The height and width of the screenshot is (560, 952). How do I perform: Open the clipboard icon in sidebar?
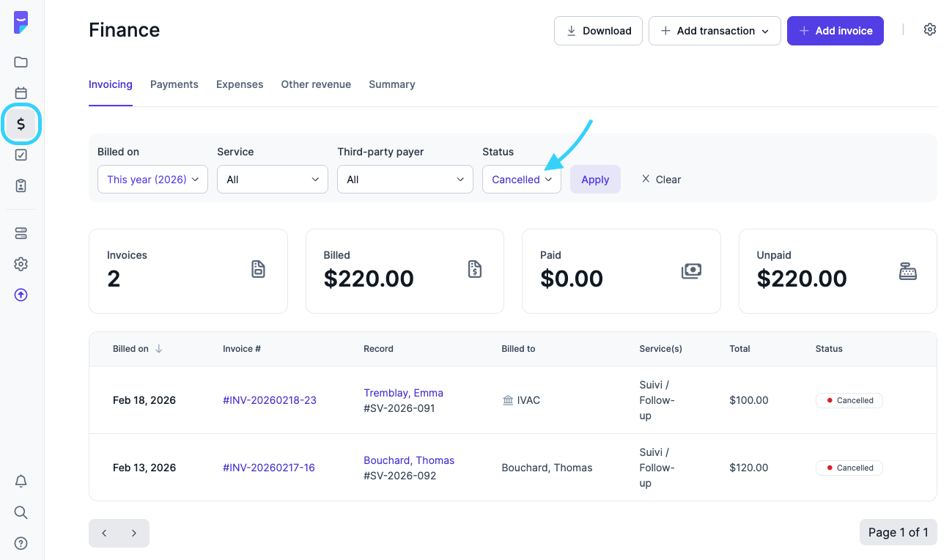click(21, 185)
